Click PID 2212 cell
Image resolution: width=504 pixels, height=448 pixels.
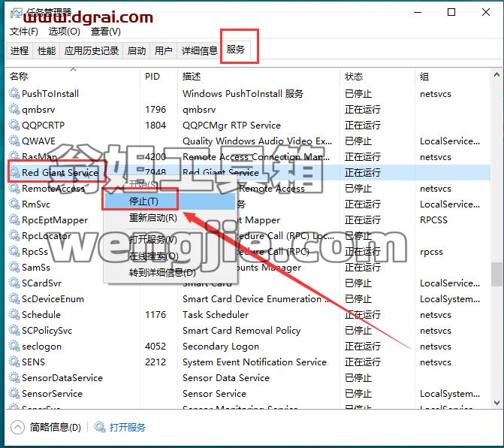[155, 362]
